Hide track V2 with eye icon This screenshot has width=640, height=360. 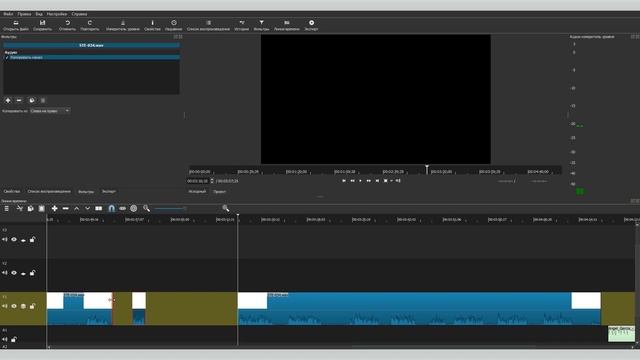pos(14,273)
